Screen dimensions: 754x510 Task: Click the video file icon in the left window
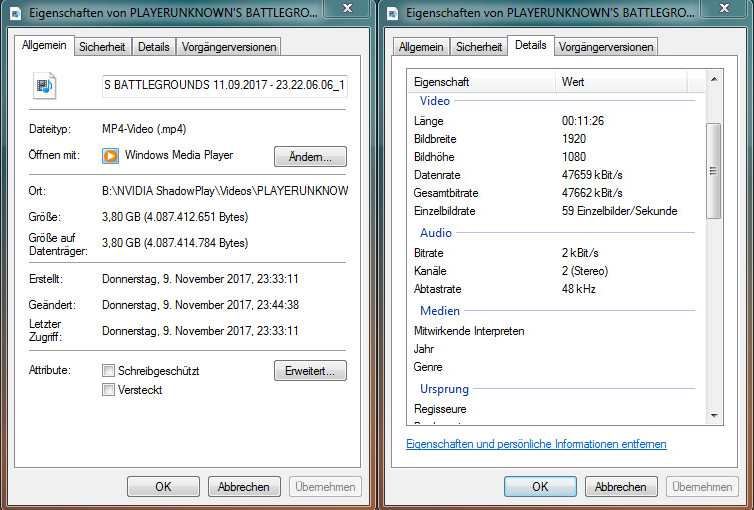click(x=44, y=86)
